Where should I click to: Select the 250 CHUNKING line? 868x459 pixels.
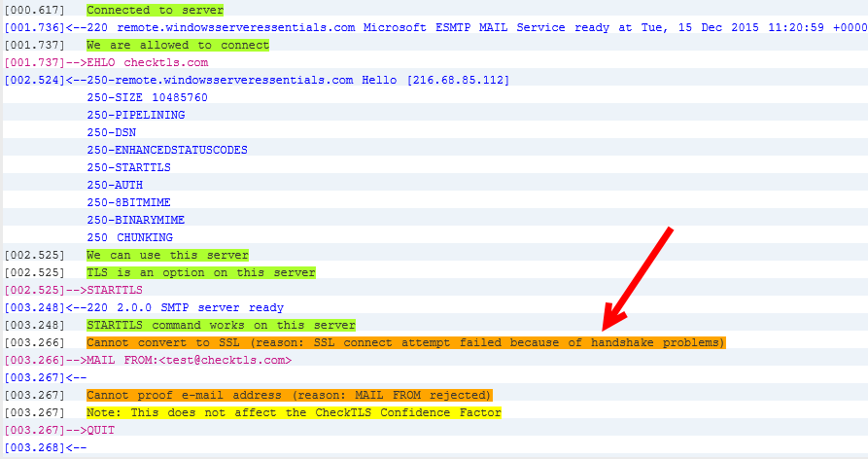click(x=129, y=237)
